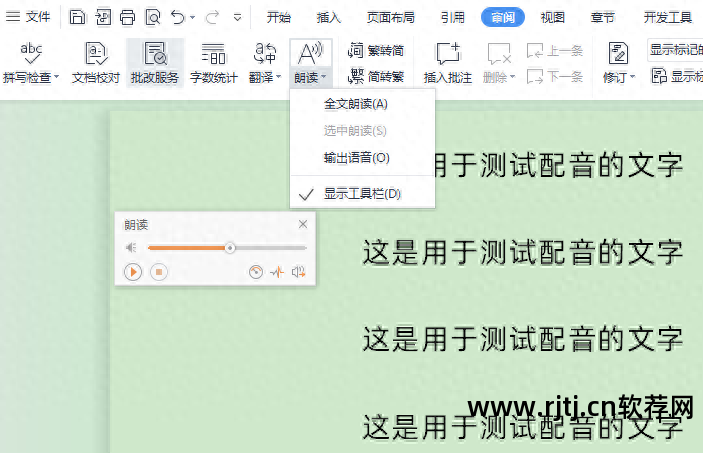The image size is (703, 453).
Task: Click the 文档校对 icon
Action: 96,53
